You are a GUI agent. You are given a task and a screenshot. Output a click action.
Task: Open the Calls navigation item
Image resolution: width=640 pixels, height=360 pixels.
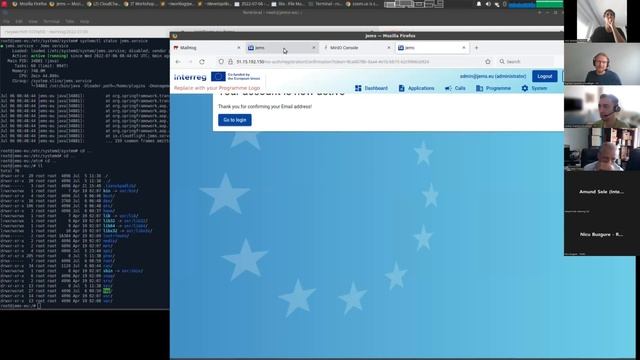click(455, 88)
